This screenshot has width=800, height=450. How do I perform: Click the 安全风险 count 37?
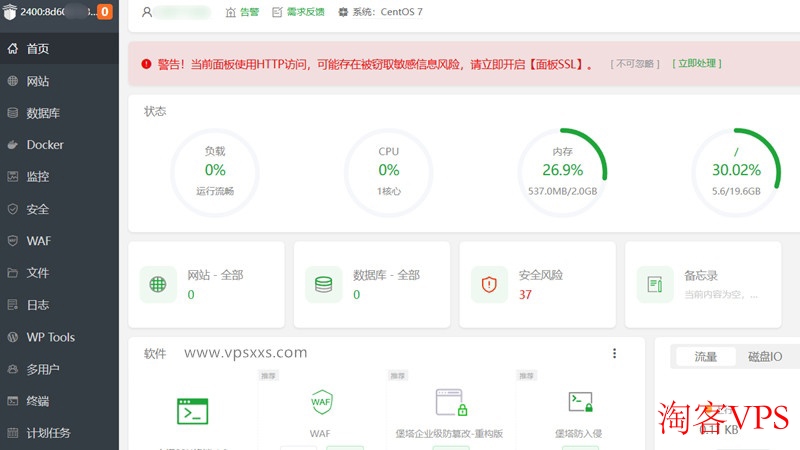click(525, 294)
